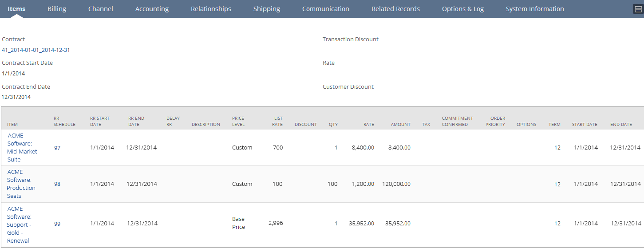
Task: View the System Information tab
Action: point(535,9)
